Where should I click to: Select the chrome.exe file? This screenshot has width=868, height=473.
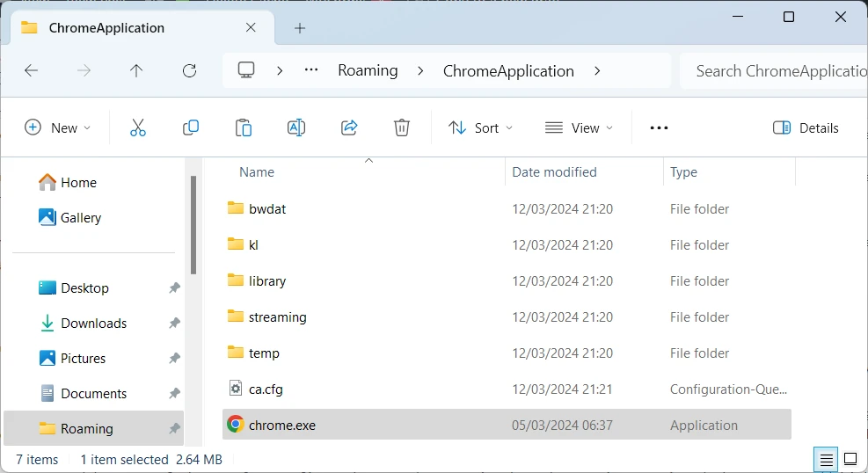[x=507, y=425]
